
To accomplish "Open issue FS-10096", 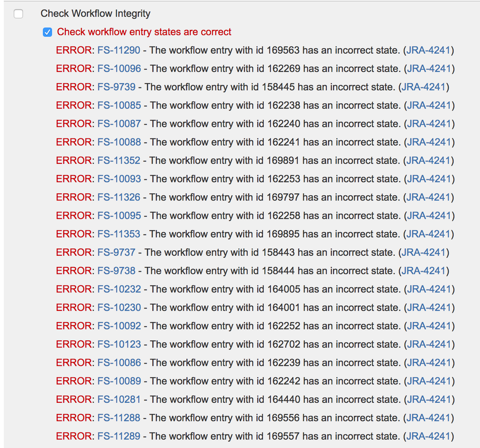I will pyautogui.click(x=118, y=68).
